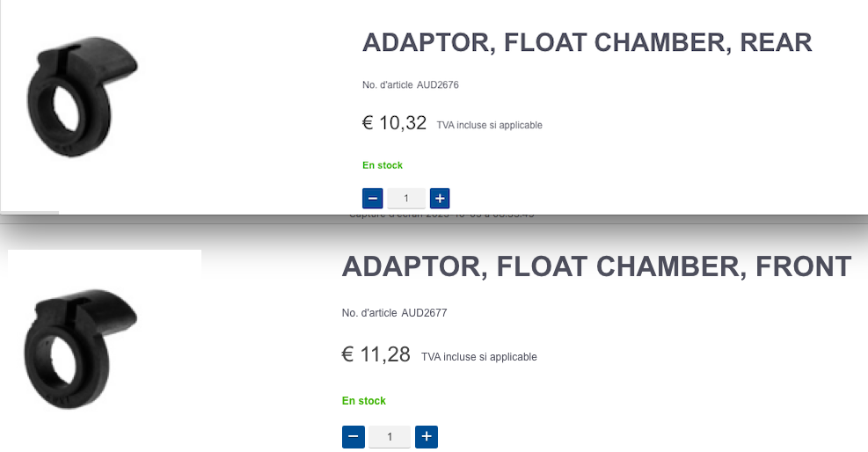Click the En stock label of the front adaptor
The image size is (868, 452).
364,401
